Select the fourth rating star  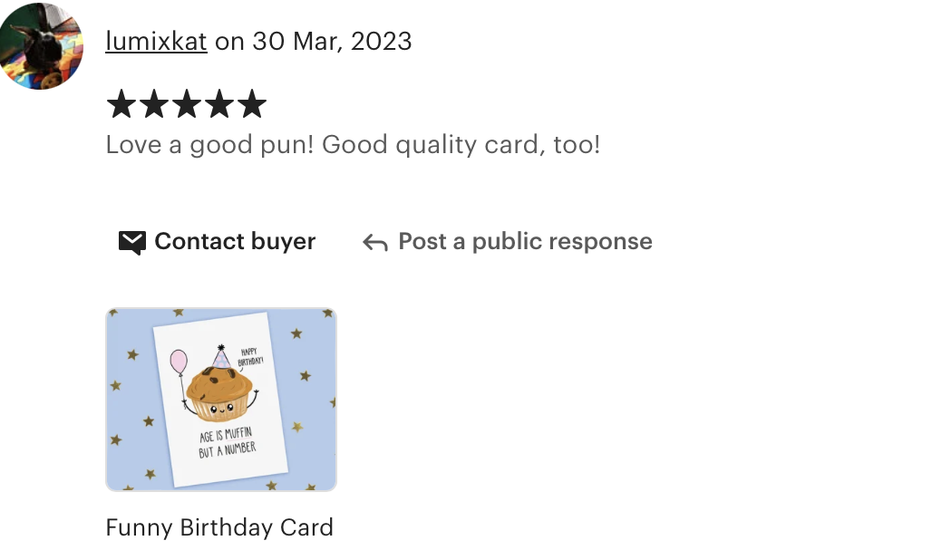[219, 104]
